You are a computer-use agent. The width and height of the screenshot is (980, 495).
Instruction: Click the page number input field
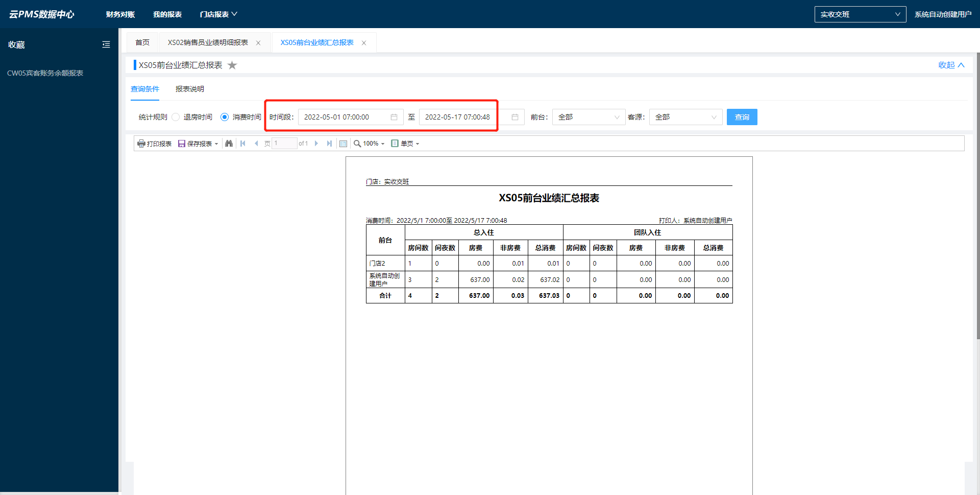[x=284, y=144]
